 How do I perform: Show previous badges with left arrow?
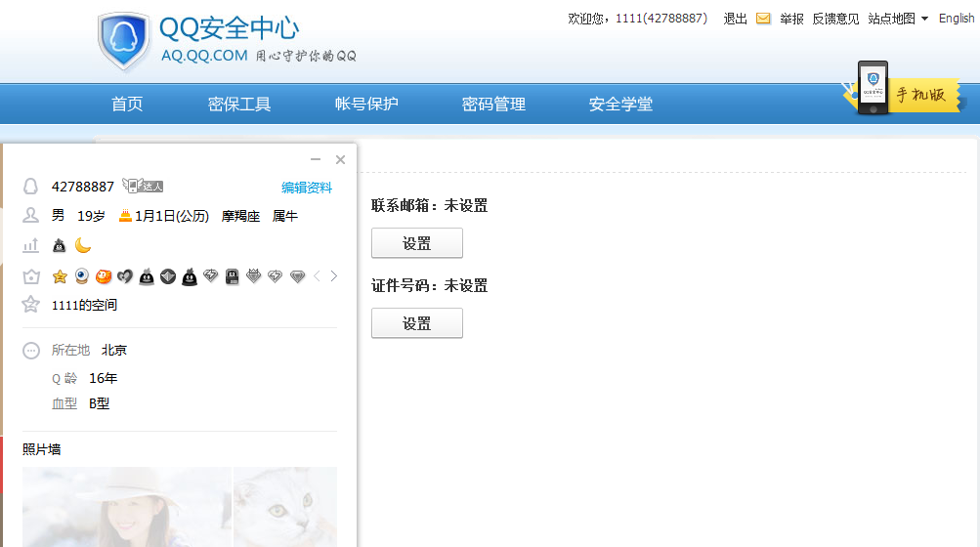click(x=317, y=276)
